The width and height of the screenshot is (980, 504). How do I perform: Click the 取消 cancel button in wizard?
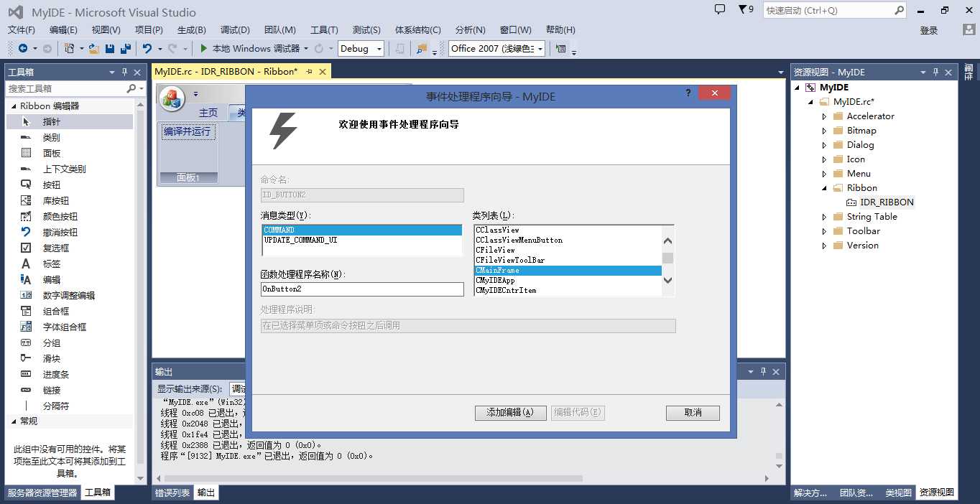coord(693,413)
